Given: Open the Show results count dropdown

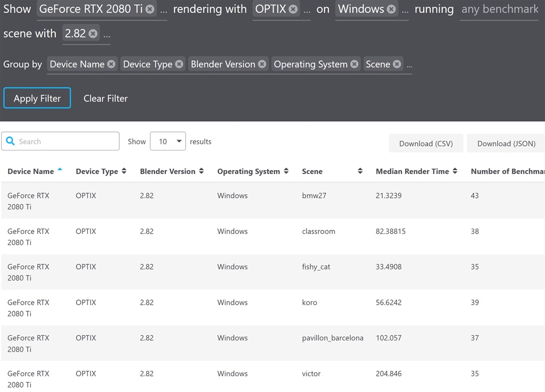Looking at the screenshot, I should click(x=168, y=141).
